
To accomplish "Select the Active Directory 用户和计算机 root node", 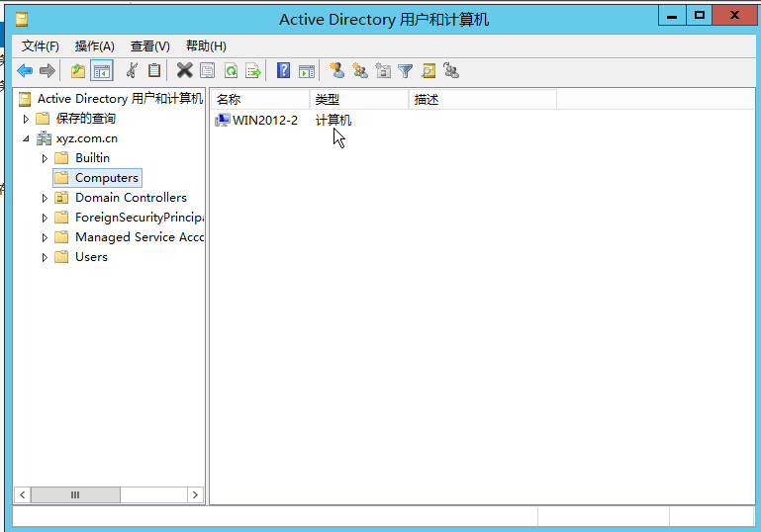I will 120,99.
